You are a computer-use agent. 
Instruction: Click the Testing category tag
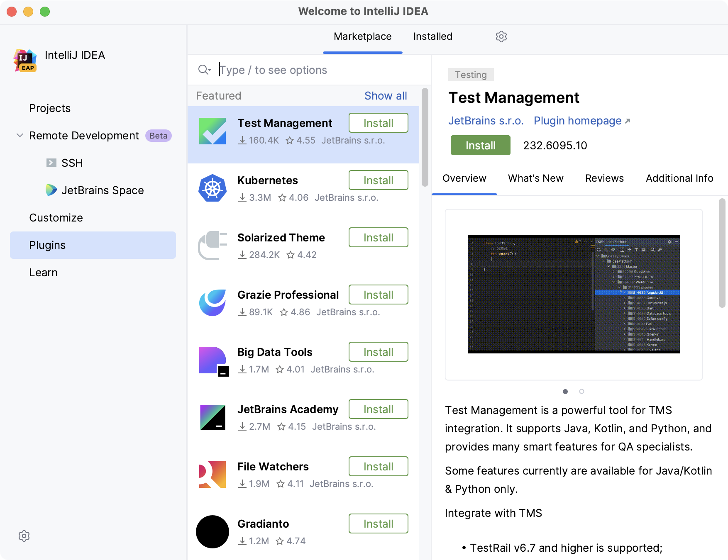[471, 75]
